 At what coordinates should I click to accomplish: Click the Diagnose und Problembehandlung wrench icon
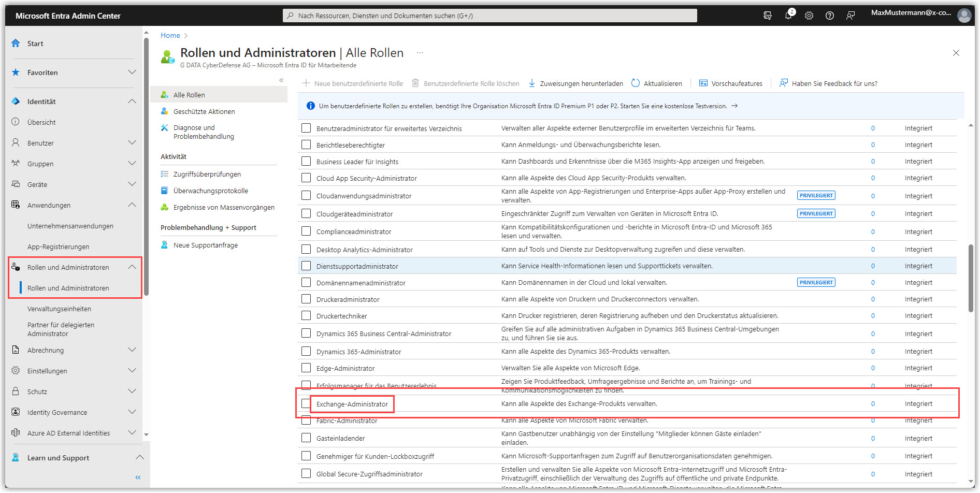tap(165, 127)
